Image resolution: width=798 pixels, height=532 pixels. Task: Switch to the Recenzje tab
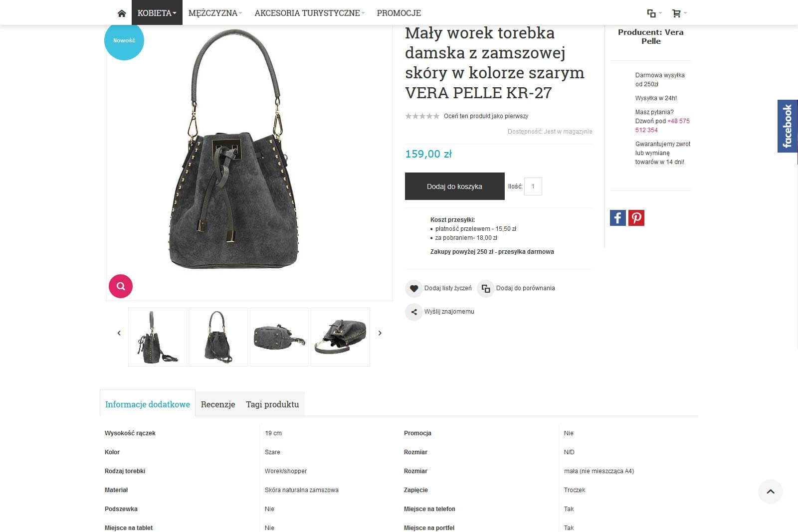[218, 404]
